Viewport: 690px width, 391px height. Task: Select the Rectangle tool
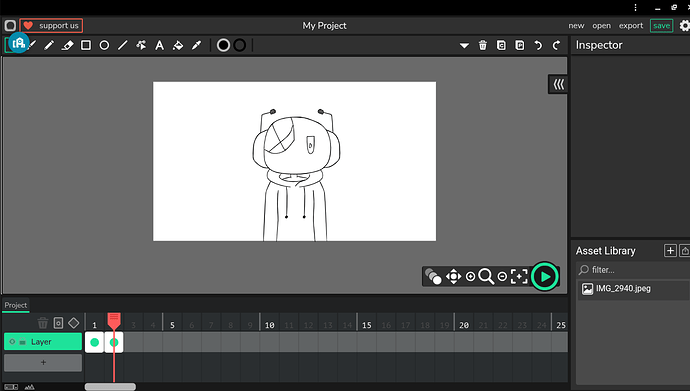click(86, 45)
